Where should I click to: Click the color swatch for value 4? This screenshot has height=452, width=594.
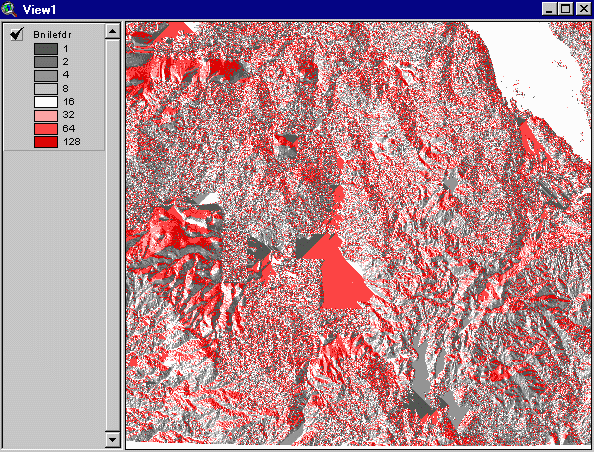pyautogui.click(x=46, y=75)
